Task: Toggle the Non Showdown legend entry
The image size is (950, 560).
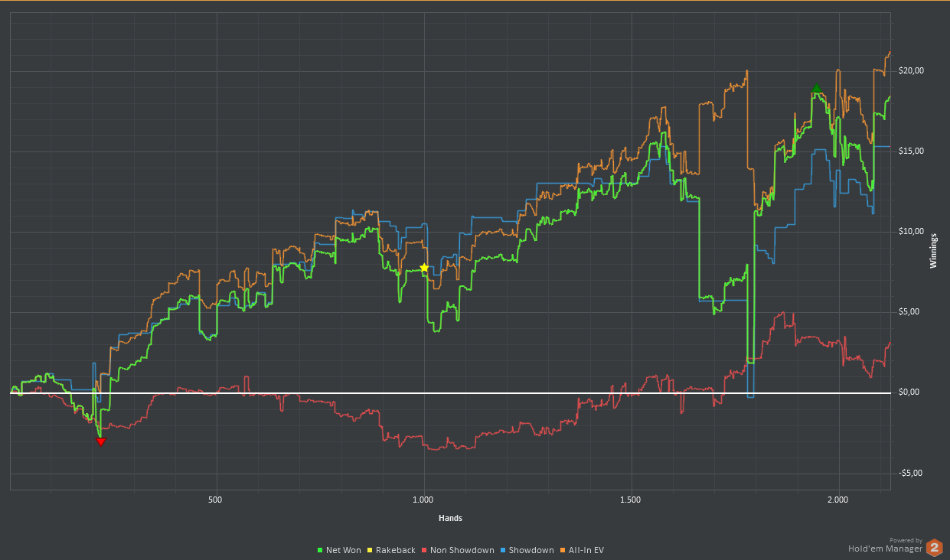Action: click(x=456, y=550)
